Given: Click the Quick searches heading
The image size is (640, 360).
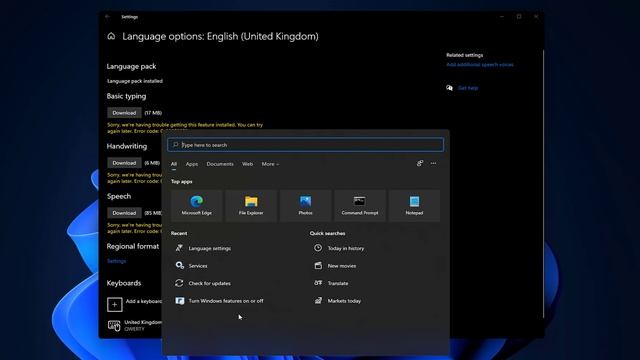Looking at the screenshot, I should pyautogui.click(x=327, y=233).
